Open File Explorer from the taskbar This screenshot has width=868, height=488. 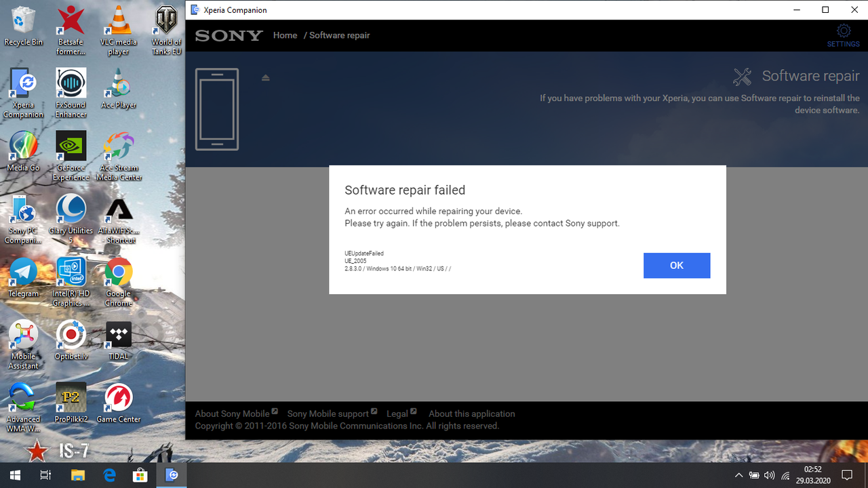pos(78,475)
